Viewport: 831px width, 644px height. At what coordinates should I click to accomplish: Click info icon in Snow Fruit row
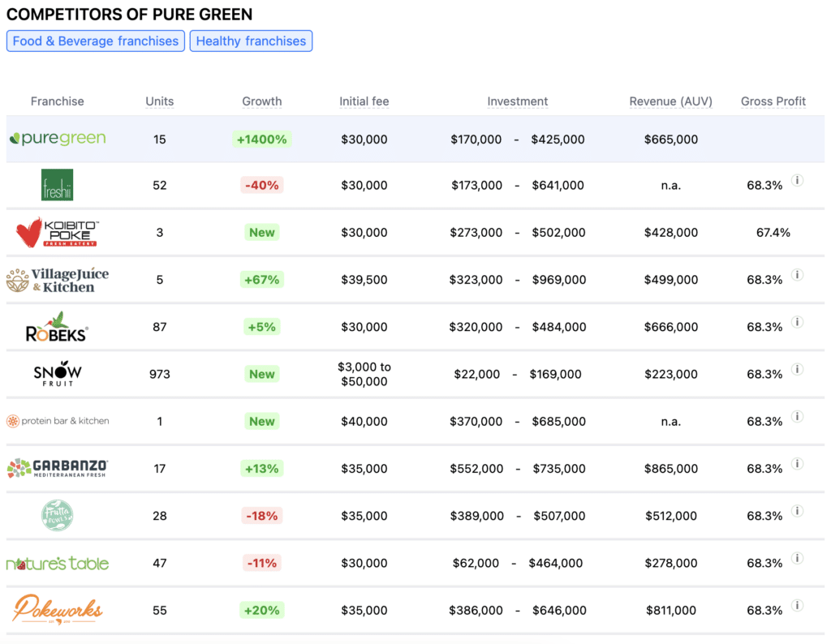click(x=797, y=368)
